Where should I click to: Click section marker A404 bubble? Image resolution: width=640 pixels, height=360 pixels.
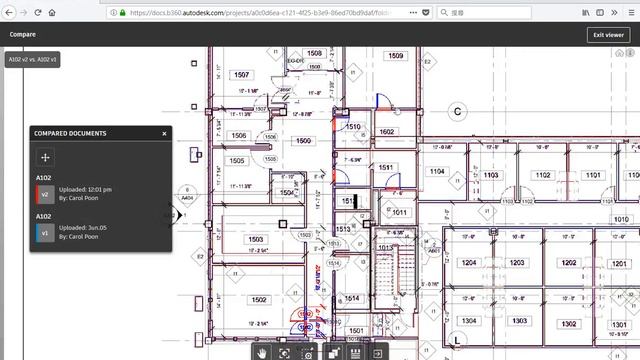point(187,195)
